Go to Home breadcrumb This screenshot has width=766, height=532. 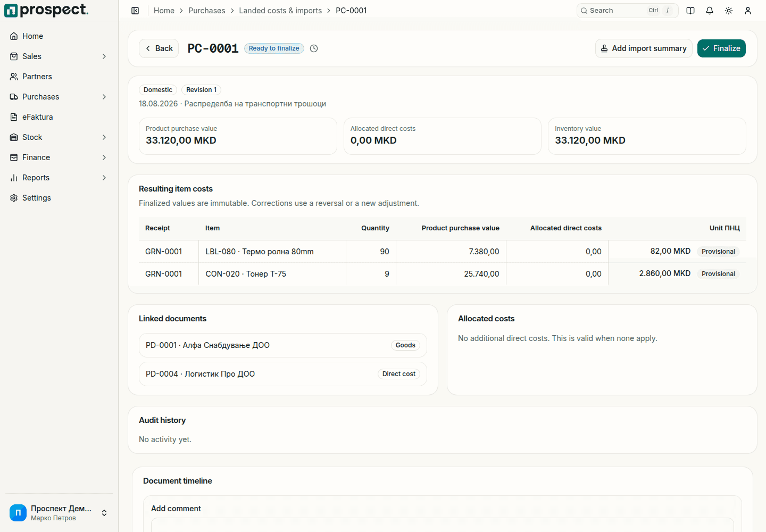tap(164, 11)
